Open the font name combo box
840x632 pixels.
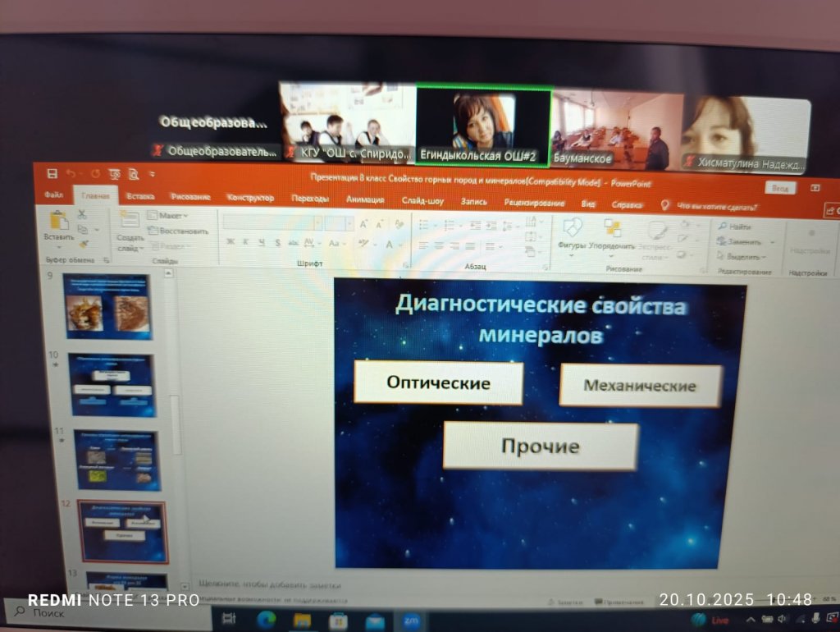tap(271, 223)
